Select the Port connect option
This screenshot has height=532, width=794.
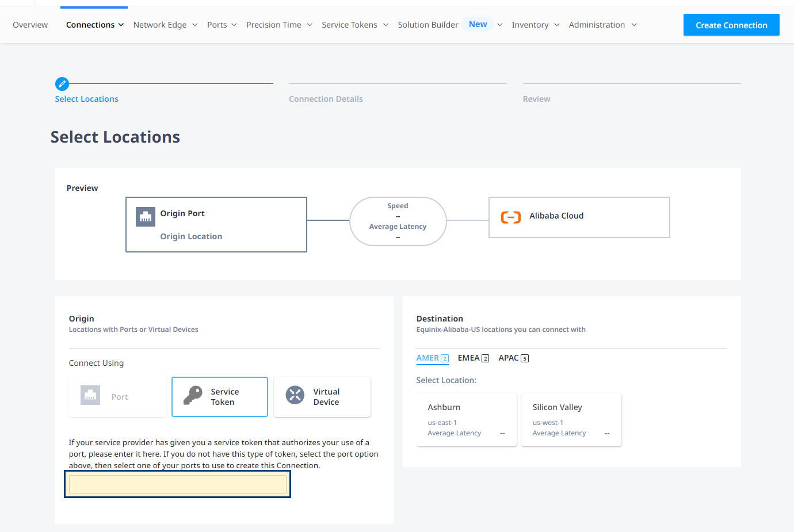tap(117, 397)
